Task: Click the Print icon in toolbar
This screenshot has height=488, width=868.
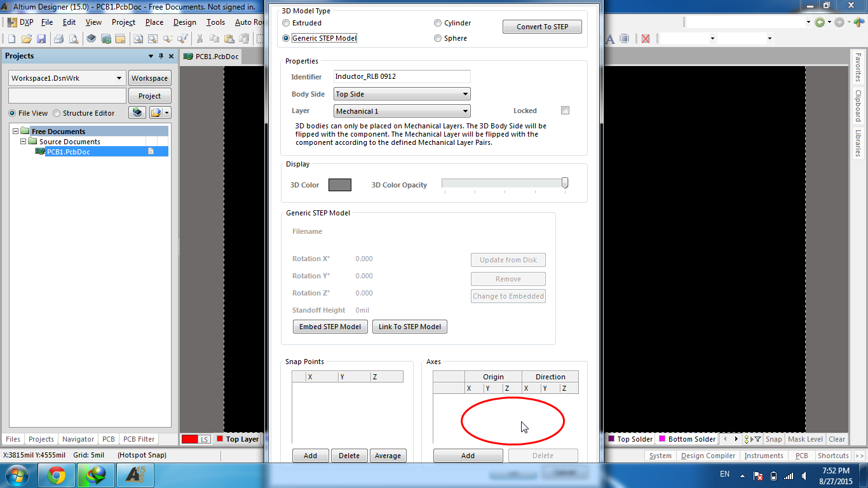Action: point(59,39)
